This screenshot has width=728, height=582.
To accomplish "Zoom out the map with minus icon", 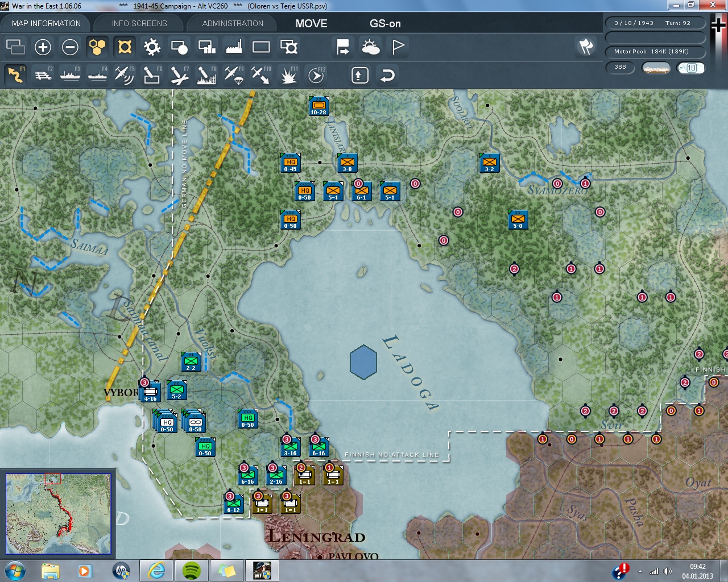I will 70,47.
